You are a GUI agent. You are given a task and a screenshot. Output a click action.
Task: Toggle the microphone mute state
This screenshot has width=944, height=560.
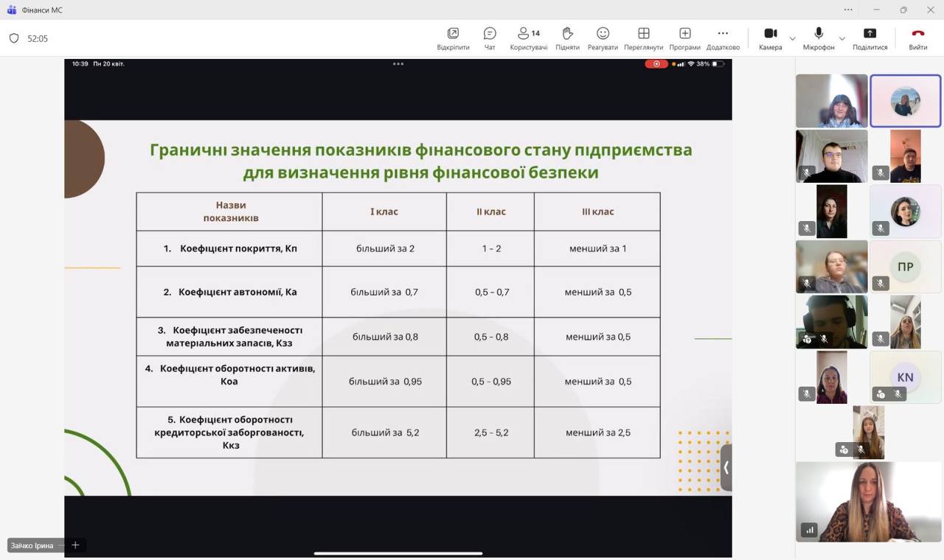pos(819,38)
